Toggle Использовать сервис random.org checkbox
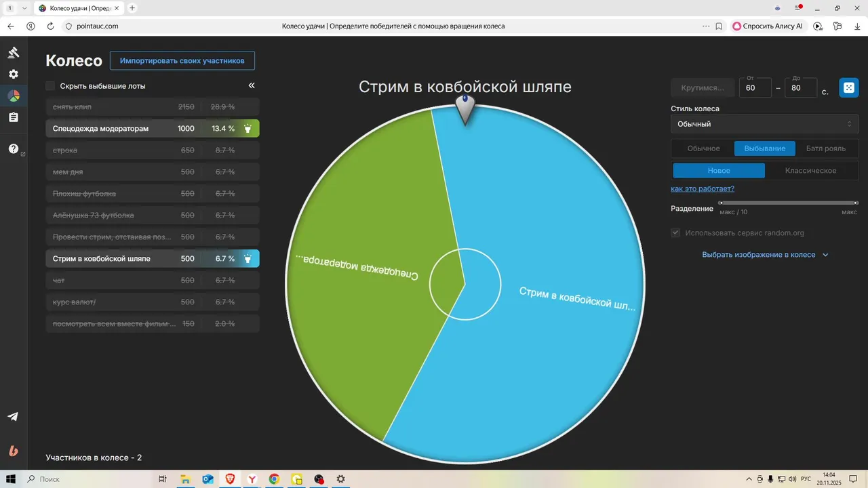The image size is (868, 488). pos(675,233)
